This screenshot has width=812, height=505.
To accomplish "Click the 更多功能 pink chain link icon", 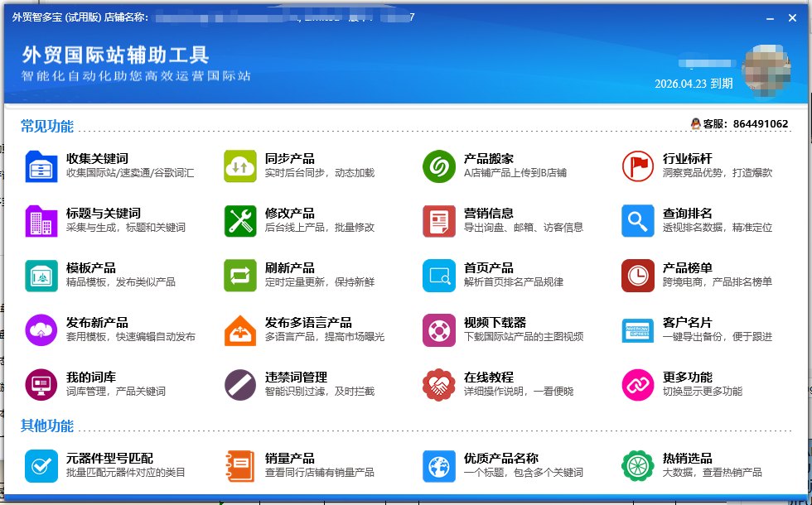I will point(638,385).
